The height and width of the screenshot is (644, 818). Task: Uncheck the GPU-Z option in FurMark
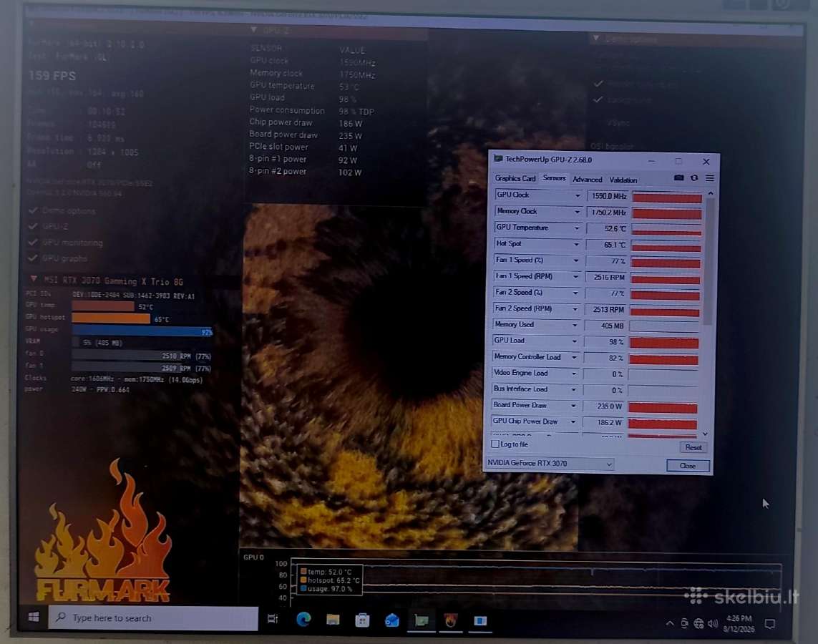click(x=33, y=226)
